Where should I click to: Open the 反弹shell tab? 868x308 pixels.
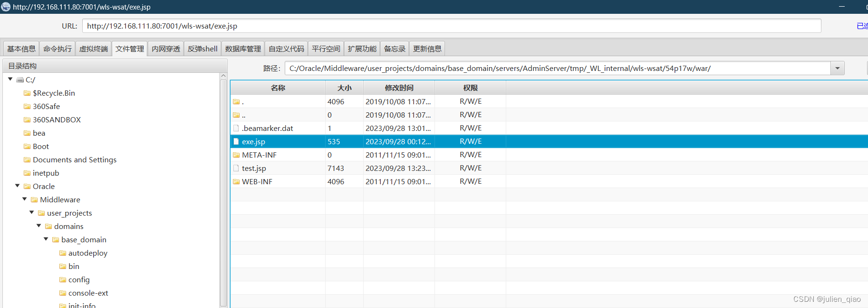coord(203,49)
